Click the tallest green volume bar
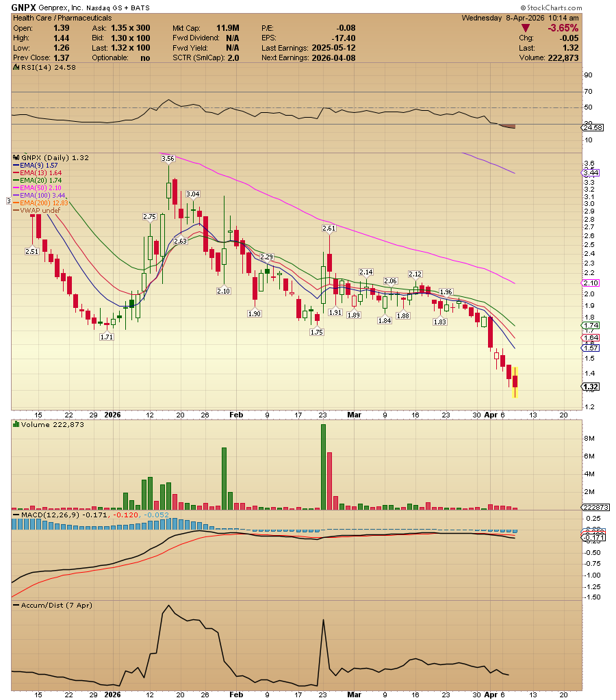Screen dimensions: 616x700 point(324,467)
